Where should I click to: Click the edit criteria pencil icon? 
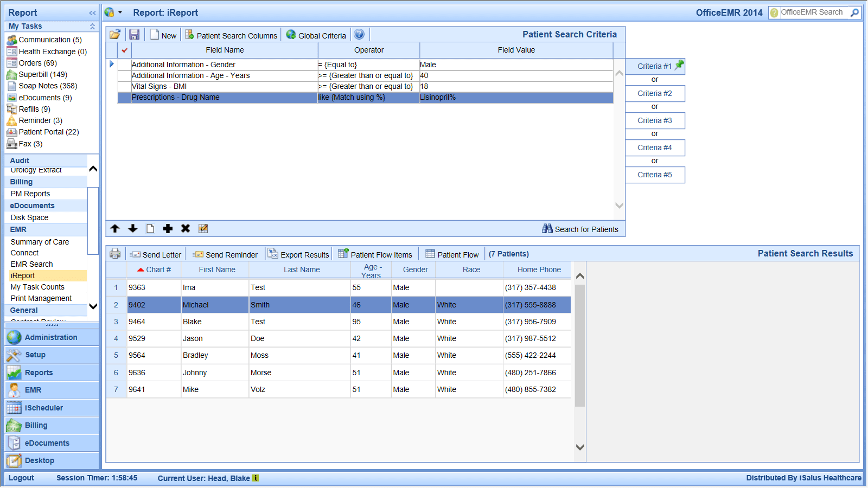tap(203, 229)
